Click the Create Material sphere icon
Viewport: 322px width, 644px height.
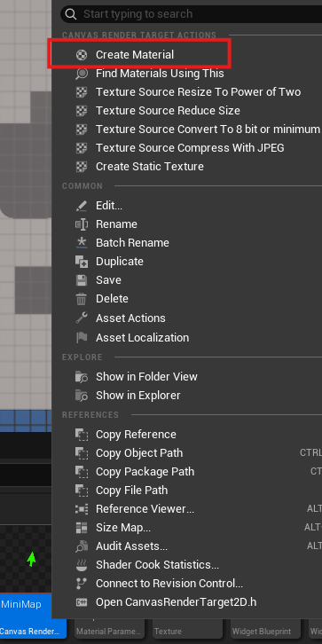click(82, 55)
